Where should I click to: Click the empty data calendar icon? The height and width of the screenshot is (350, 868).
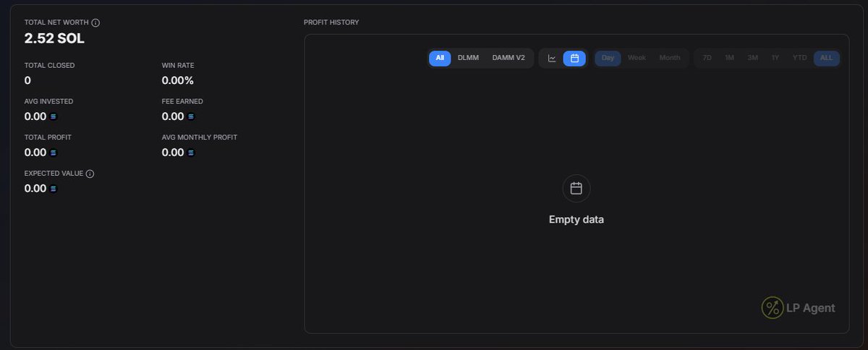click(x=576, y=188)
